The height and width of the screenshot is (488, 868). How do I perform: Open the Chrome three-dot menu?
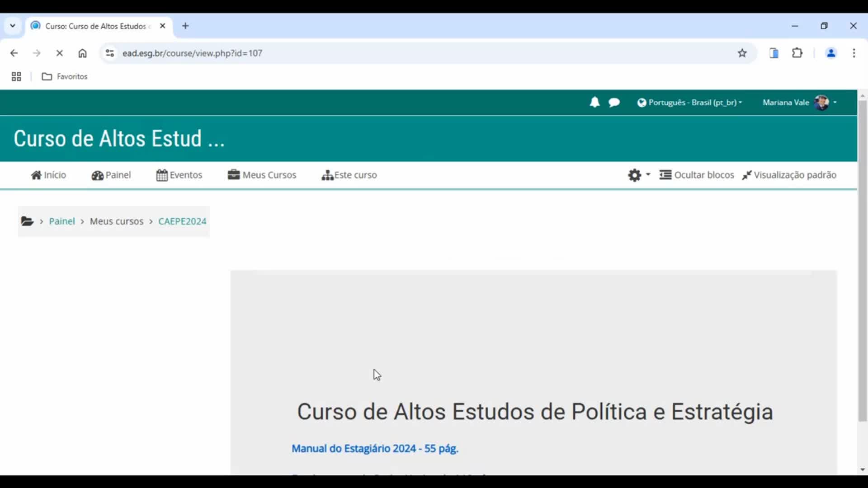coord(854,53)
